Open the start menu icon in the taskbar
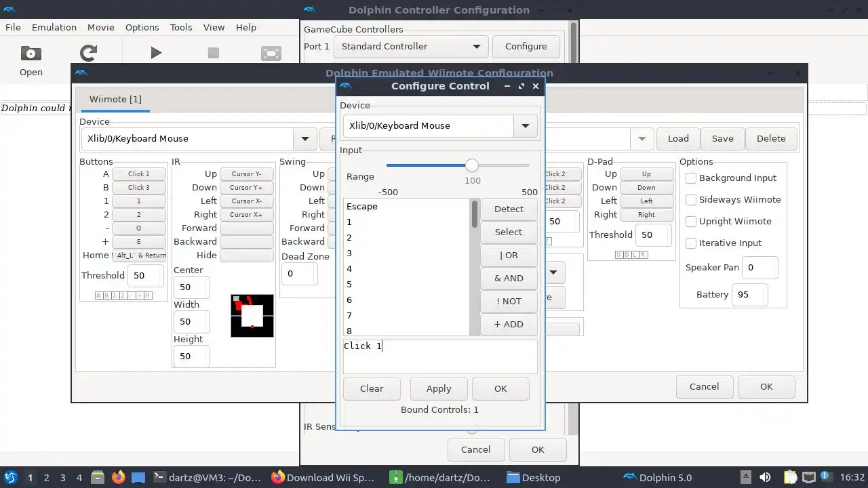The image size is (868, 488). [11, 477]
